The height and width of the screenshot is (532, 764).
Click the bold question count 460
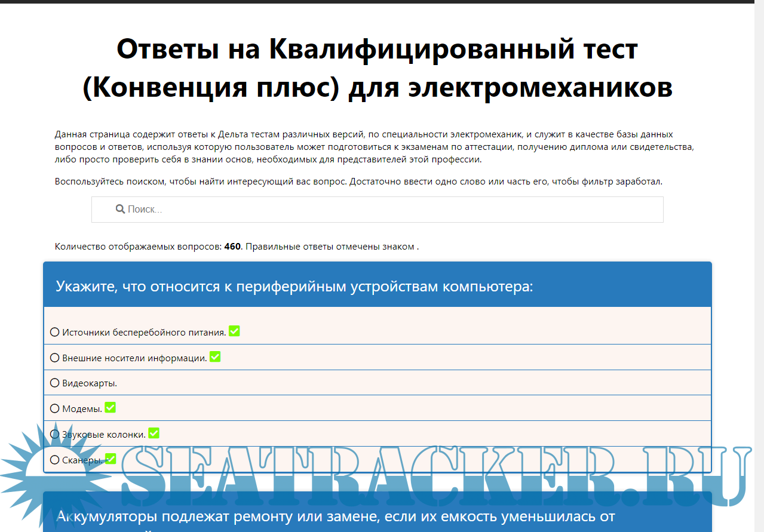click(232, 247)
